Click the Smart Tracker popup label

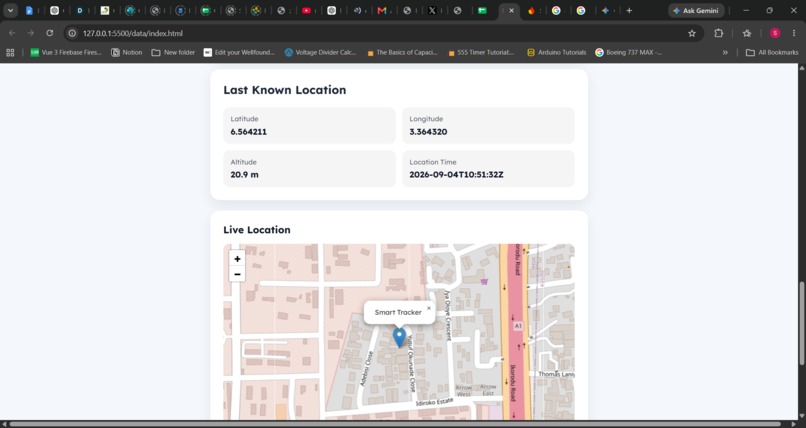coord(398,312)
